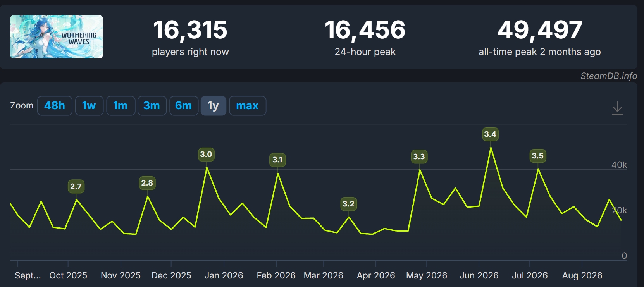Click the Oct 2025 axis label
Screen dimensions: 644x287
(68, 275)
